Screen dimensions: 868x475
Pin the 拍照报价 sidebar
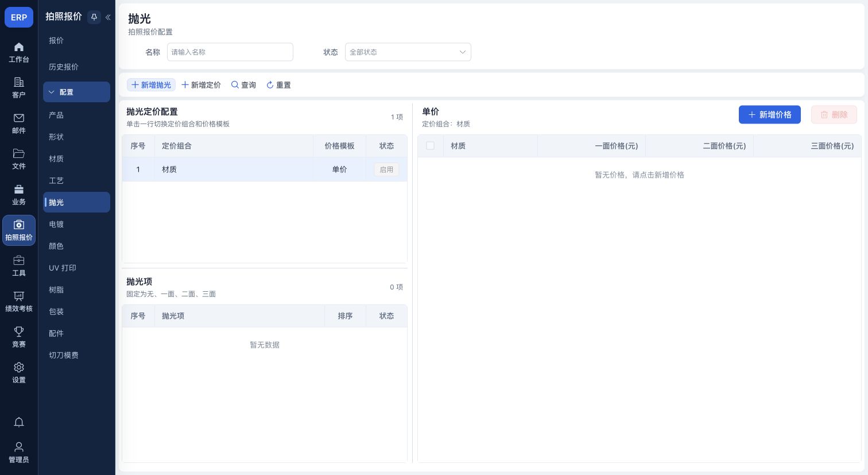click(94, 17)
